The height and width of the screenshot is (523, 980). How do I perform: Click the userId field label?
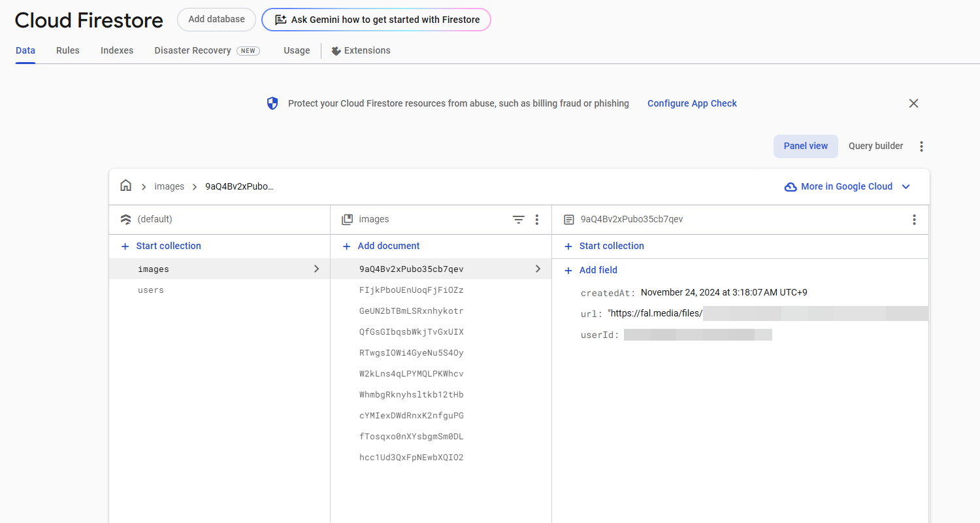coord(600,335)
